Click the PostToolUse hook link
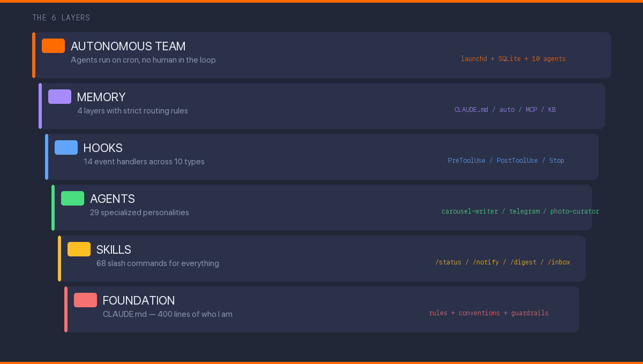Viewport: 643px width, 364px height. click(517, 160)
